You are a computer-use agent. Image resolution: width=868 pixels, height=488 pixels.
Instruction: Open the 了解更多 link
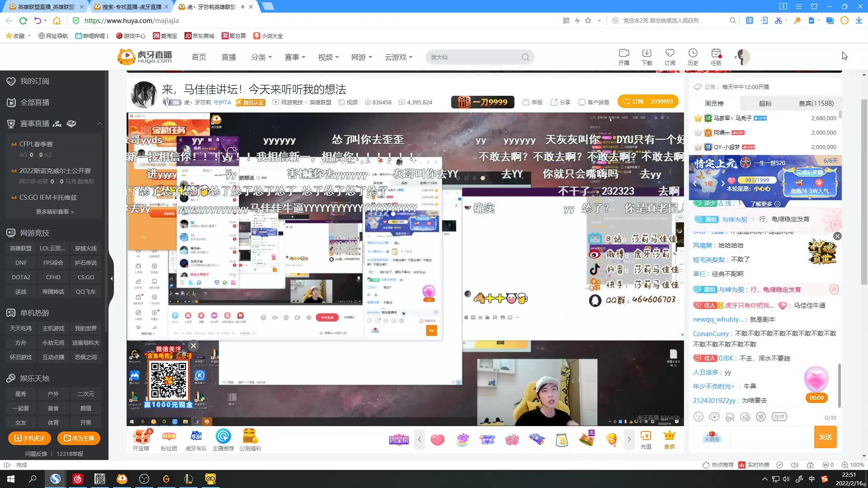tap(765, 204)
